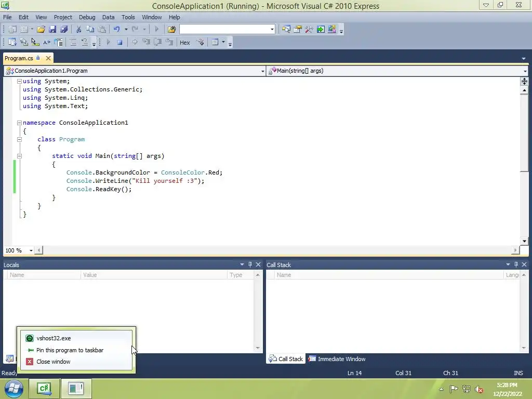
Task: Click the console application taskbar button
Action: pyautogui.click(x=76, y=389)
